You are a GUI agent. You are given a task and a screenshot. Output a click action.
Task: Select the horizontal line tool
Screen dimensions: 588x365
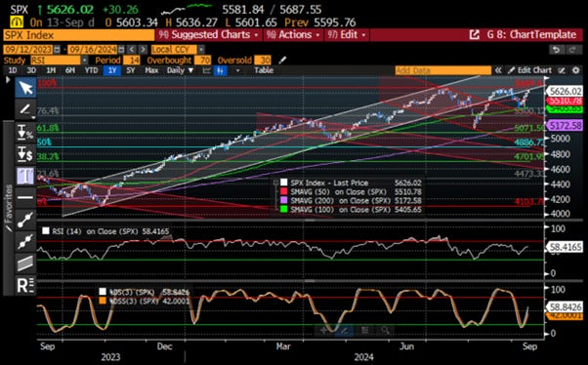tap(25, 197)
